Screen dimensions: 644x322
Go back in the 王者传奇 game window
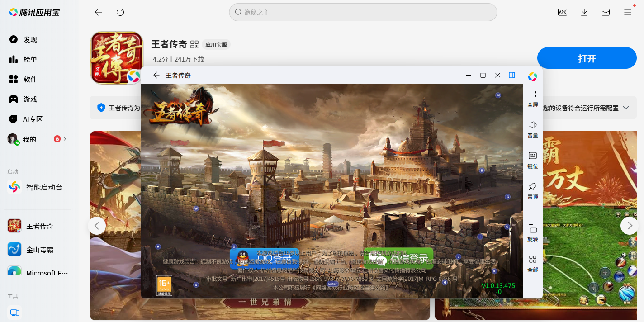click(156, 75)
